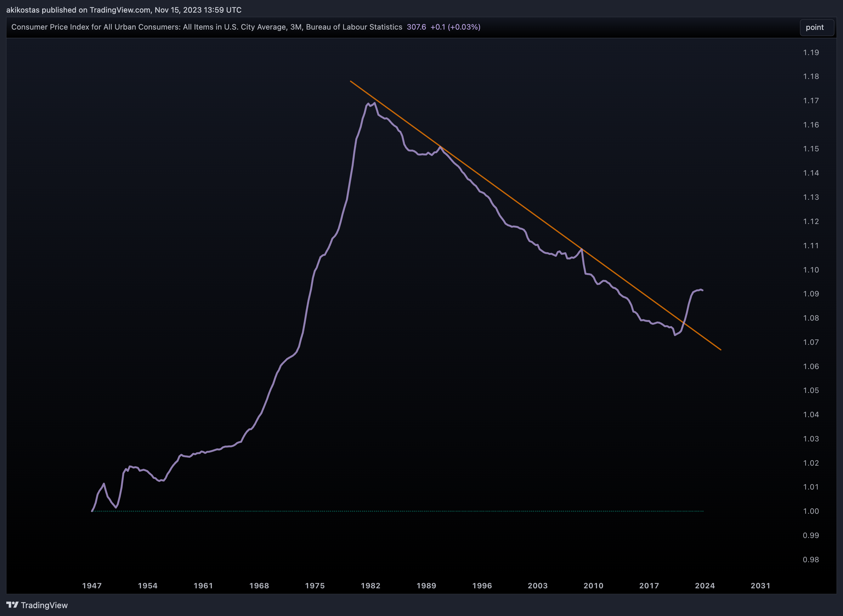Image resolution: width=843 pixels, height=616 pixels.
Task: Click the price axis label 0.98
Action: point(811,559)
